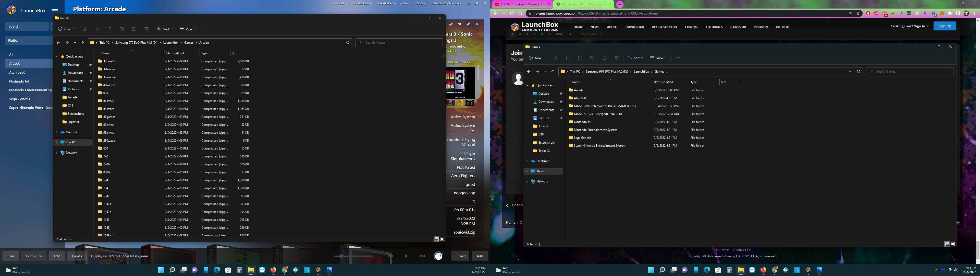This screenshot has width=980, height=276.
Task: Open See more (...) in Games explorer toolbar
Action: (676, 58)
